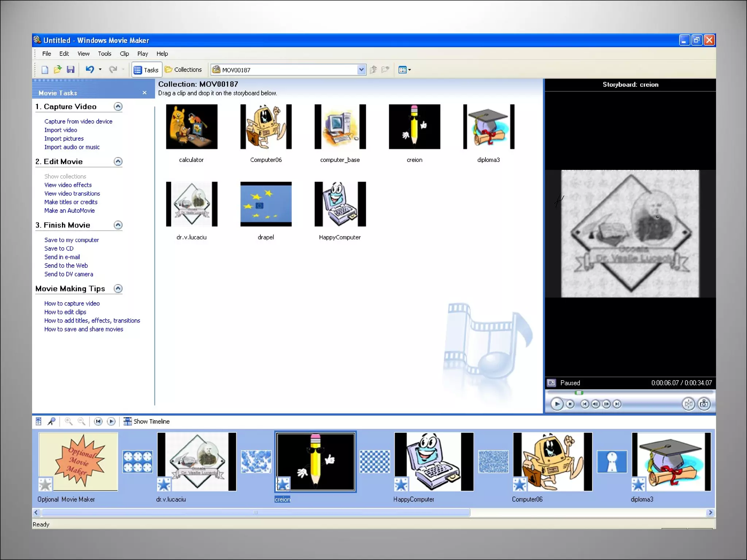This screenshot has width=747, height=560.
Task: Click the Save Project toolbar icon
Action: pos(71,70)
